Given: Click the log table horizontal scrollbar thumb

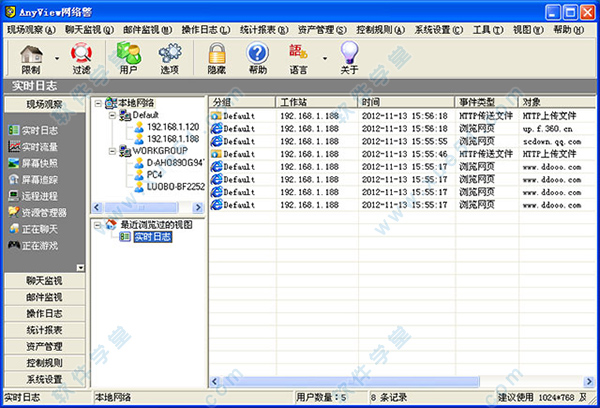Looking at the screenshot, I should (349, 381).
